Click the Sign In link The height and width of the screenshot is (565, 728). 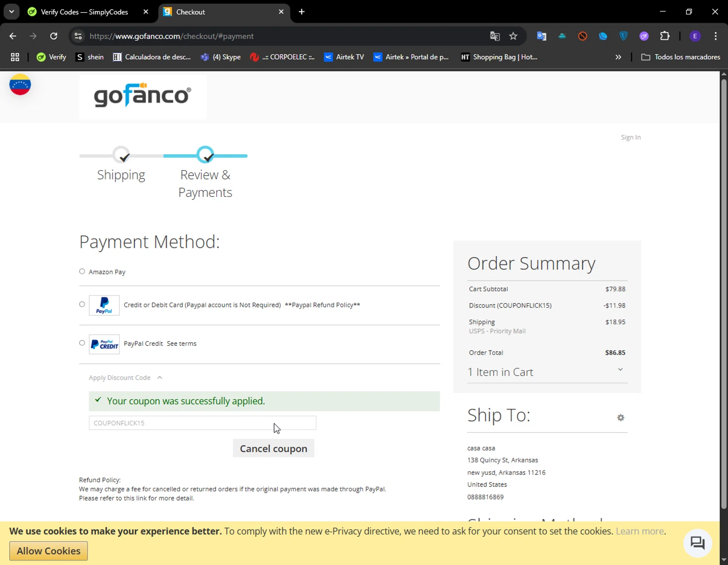point(630,137)
